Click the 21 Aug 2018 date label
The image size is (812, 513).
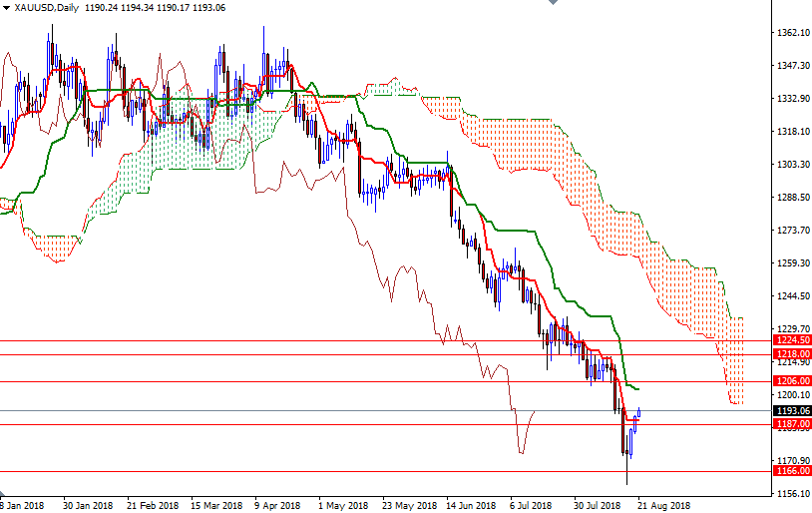[665, 505]
